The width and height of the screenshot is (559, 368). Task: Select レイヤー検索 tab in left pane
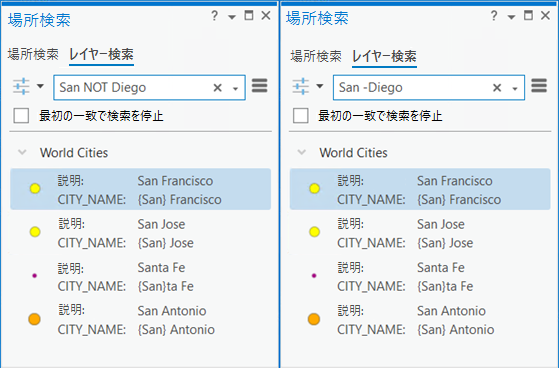101,55
